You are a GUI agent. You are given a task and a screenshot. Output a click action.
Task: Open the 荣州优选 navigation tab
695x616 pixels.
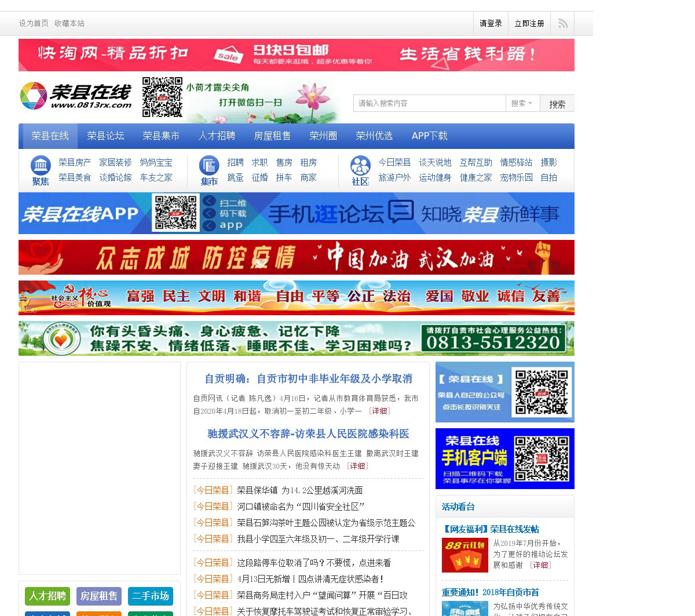374,136
